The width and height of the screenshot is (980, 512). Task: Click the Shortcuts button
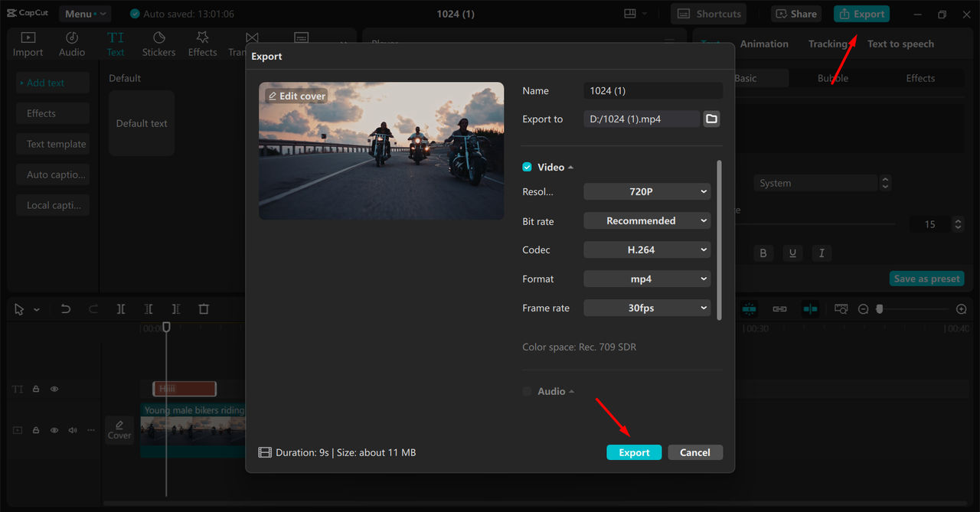pos(710,14)
